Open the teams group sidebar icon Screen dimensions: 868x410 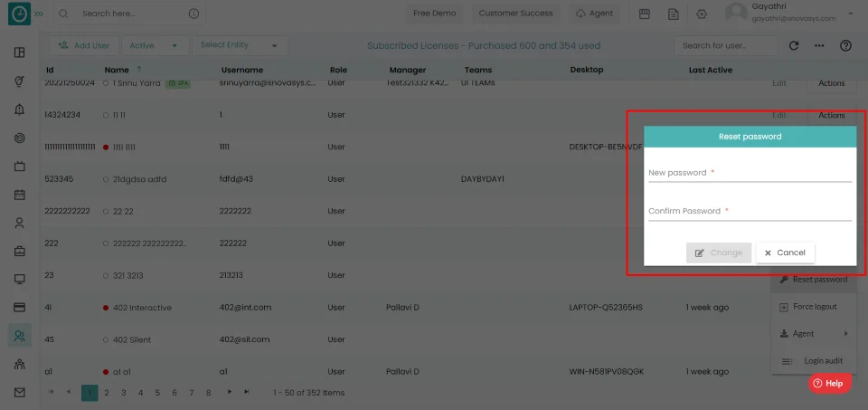tap(19, 364)
